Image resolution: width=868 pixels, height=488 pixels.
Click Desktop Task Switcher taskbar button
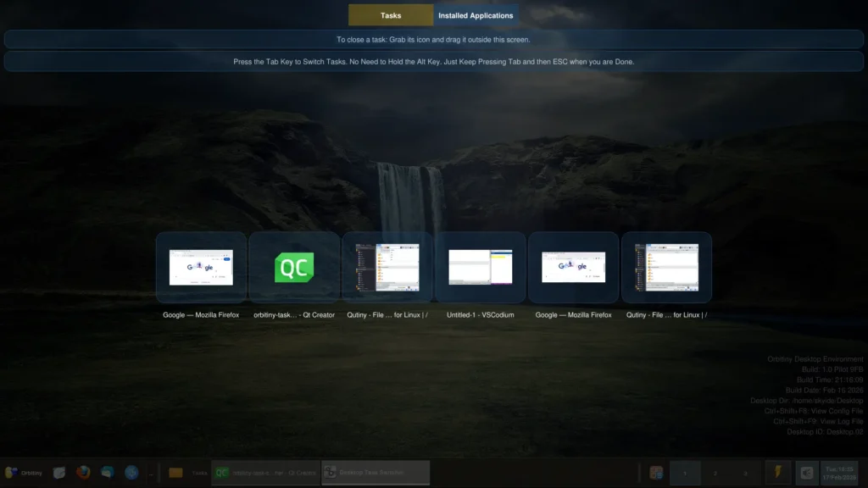tap(375, 473)
